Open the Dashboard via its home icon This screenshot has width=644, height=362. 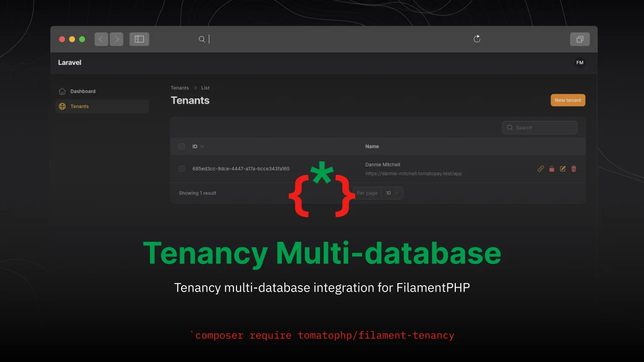coord(62,91)
